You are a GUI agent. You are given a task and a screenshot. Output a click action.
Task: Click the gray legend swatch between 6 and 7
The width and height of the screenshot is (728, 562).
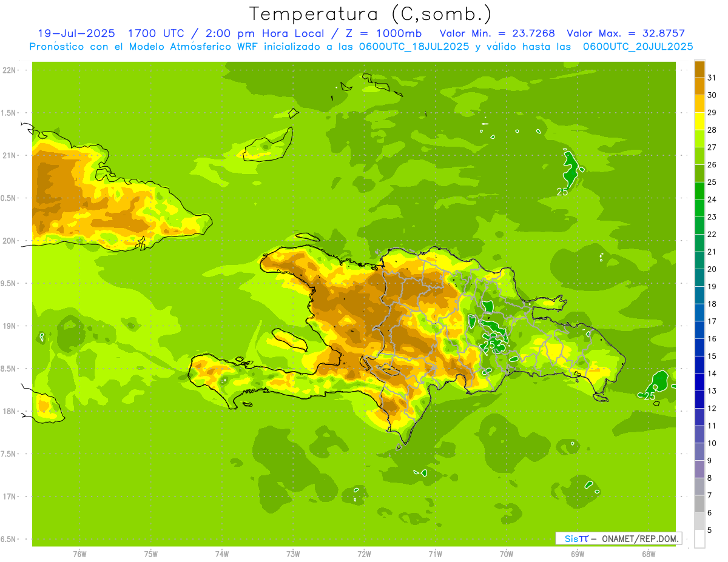tap(699, 504)
